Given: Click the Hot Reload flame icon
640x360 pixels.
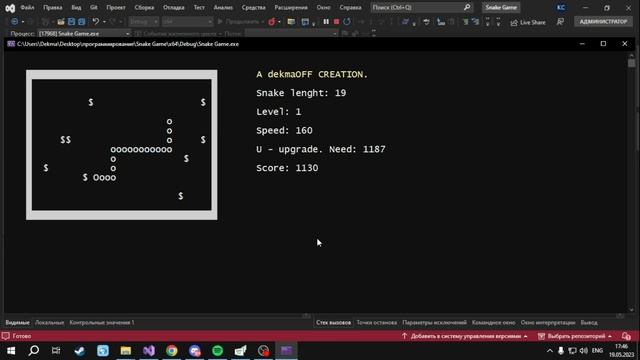Looking at the screenshot, I should pos(271,22).
